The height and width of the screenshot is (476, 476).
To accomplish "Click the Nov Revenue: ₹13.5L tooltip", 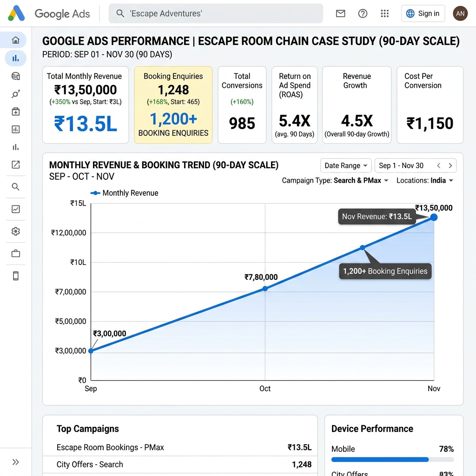I will click(x=377, y=217).
